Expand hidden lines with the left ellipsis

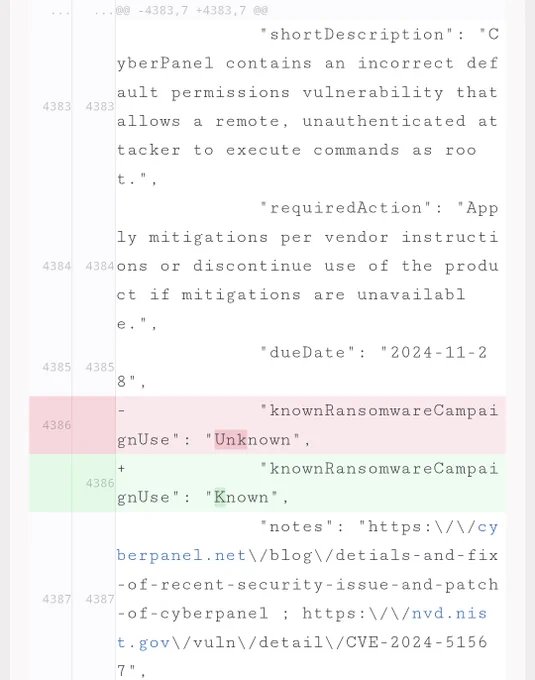[60, 11]
